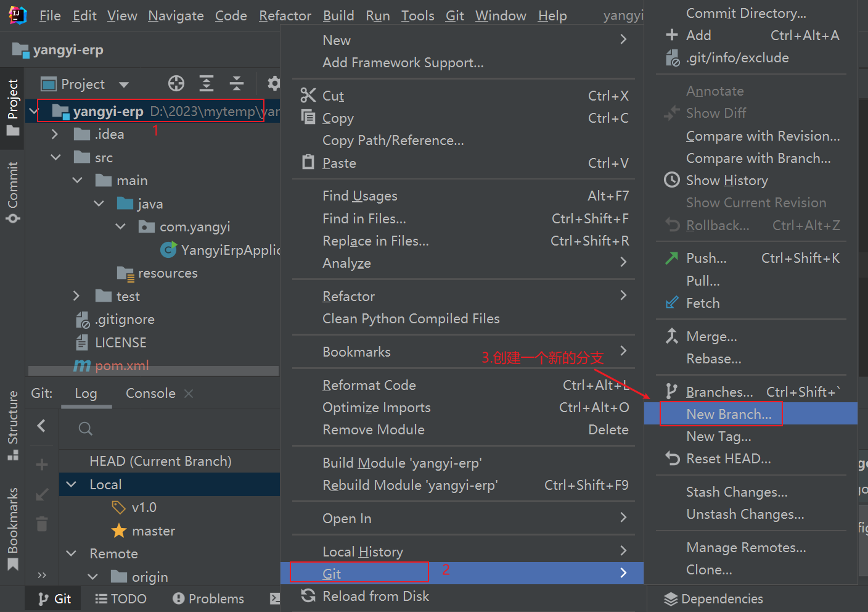Click the Collapse All icon in Project panel
This screenshot has width=868, height=612.
[237, 83]
